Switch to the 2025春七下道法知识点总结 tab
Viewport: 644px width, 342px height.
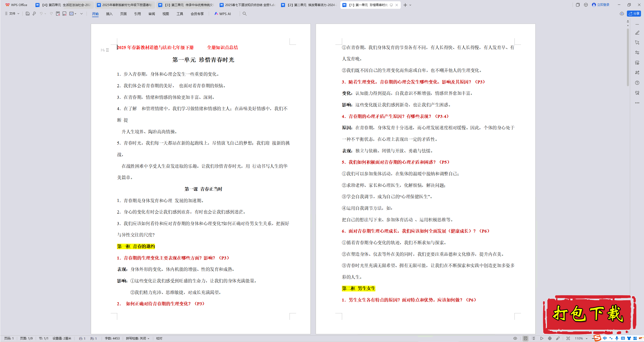(248, 5)
